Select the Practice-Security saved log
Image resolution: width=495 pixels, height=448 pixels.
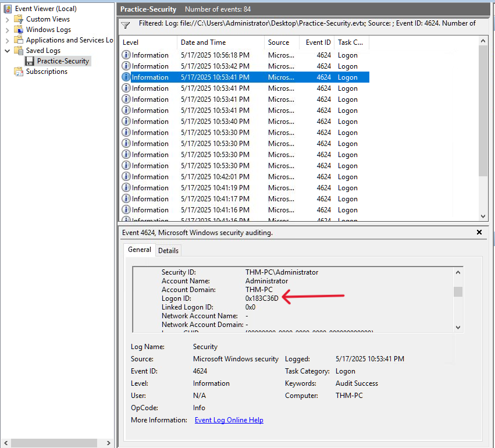63,61
